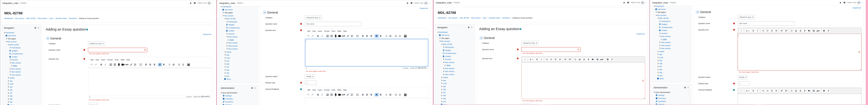
Task: Click Atto unlink icon in third panel's toolbar
Action: coord(570,59)
